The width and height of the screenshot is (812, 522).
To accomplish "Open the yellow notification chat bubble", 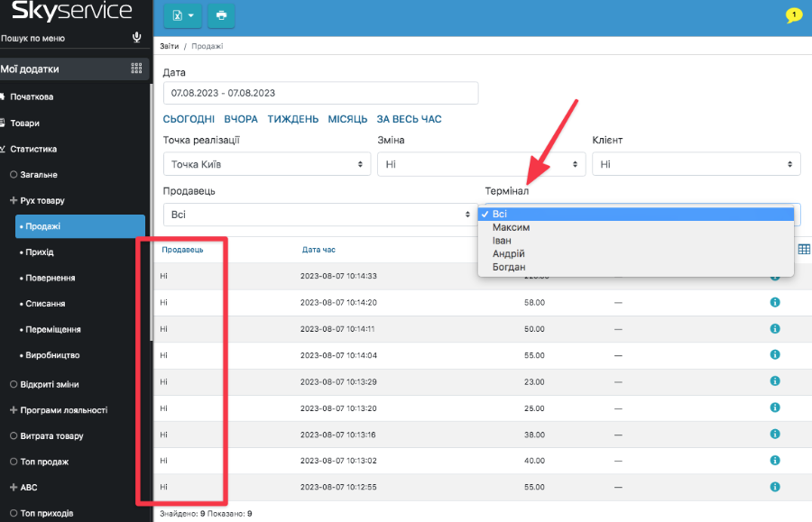I will coord(794,15).
